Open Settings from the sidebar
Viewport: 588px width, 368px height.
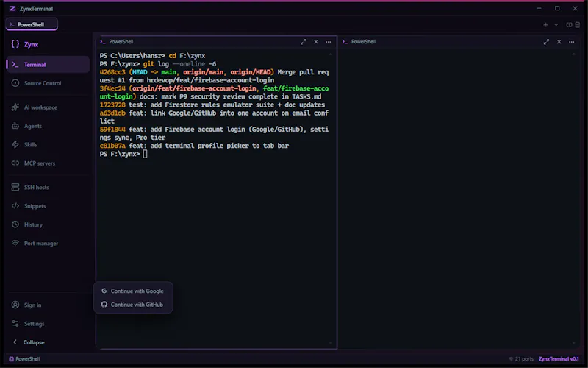pyautogui.click(x=48, y=324)
